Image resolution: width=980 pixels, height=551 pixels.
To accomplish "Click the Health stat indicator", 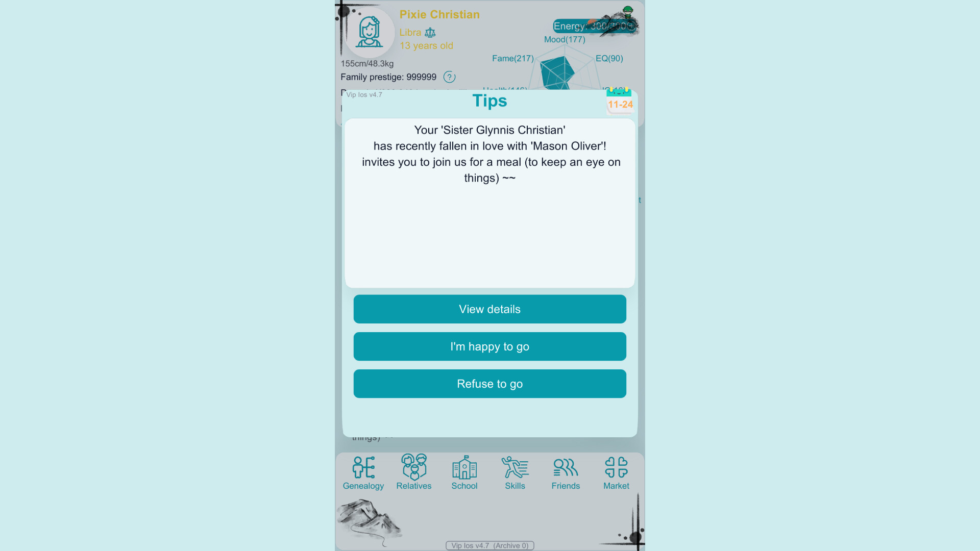I will tap(504, 88).
